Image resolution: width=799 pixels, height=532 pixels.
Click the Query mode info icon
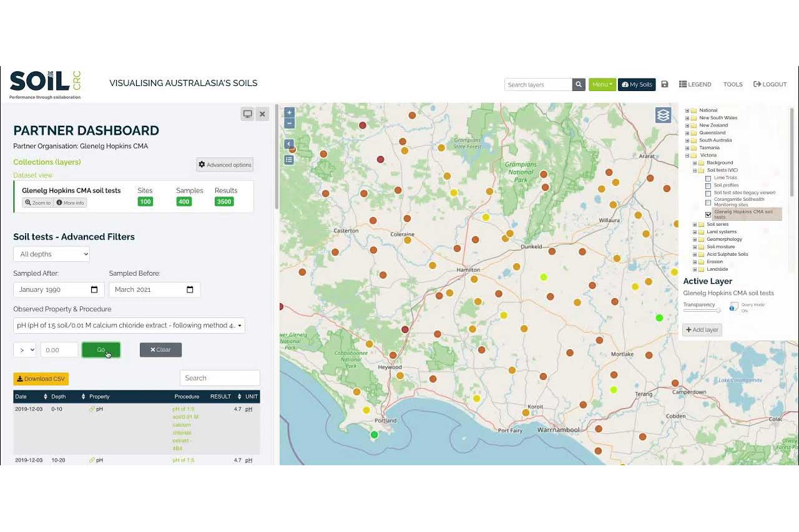click(x=734, y=306)
